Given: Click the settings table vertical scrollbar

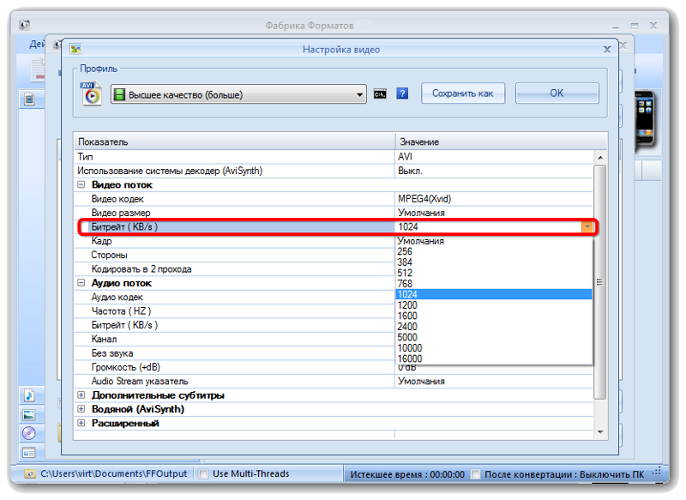Looking at the screenshot, I should click(x=600, y=294).
